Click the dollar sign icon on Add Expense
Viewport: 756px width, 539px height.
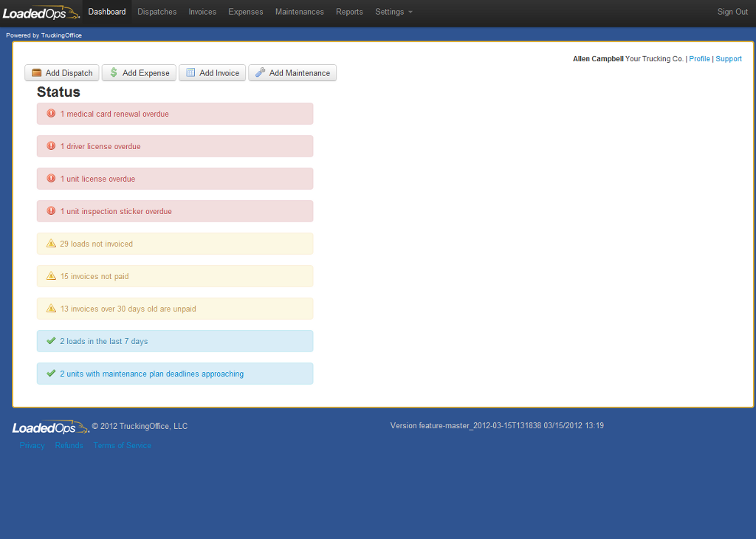(x=114, y=73)
